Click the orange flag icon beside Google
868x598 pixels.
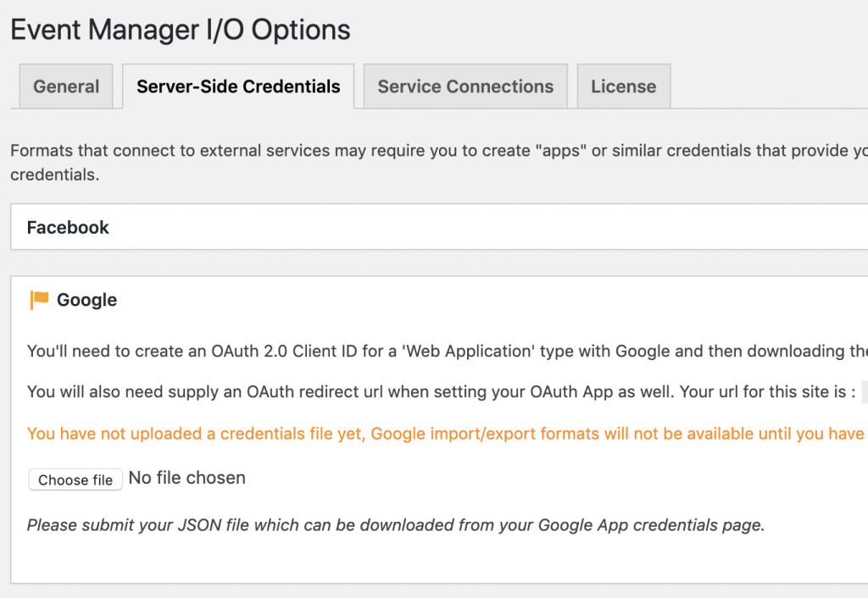39,300
